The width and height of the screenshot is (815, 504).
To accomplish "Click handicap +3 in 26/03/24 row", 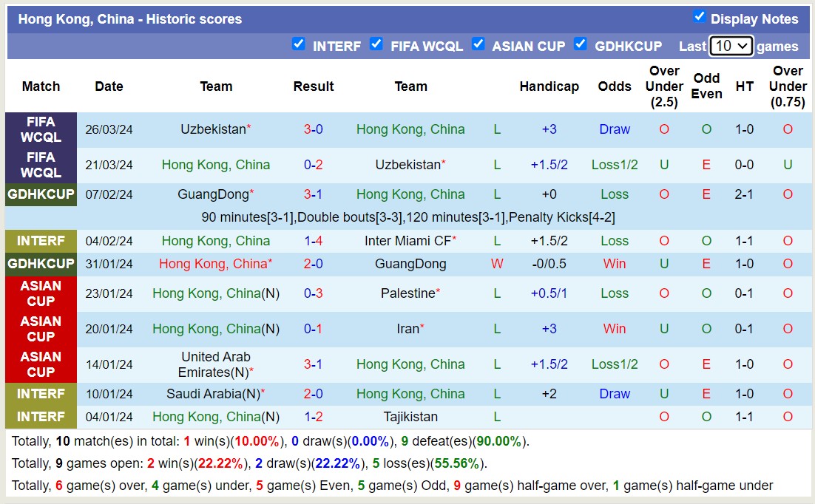I will click(x=549, y=129).
